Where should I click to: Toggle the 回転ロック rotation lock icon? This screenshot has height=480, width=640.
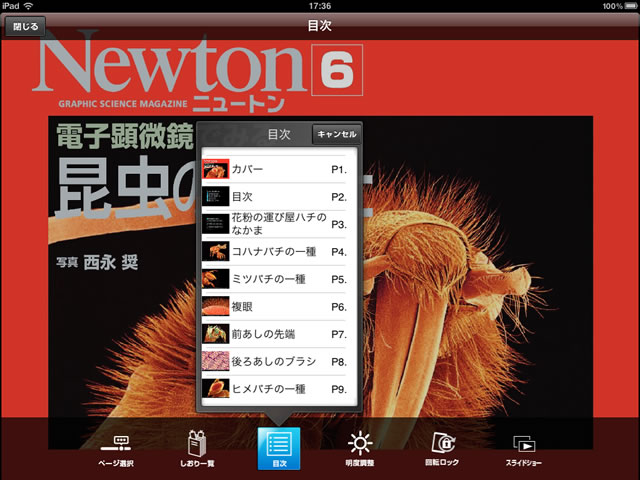[x=442, y=449]
